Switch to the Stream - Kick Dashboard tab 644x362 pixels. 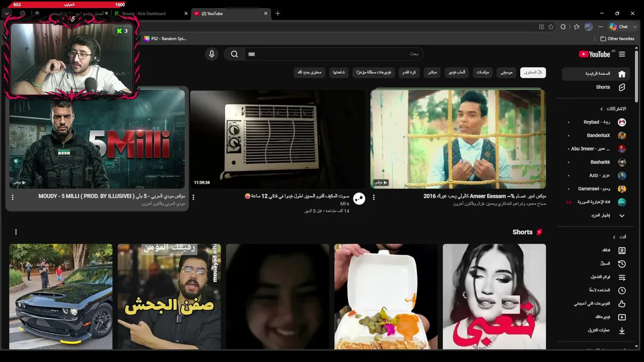pos(151,14)
